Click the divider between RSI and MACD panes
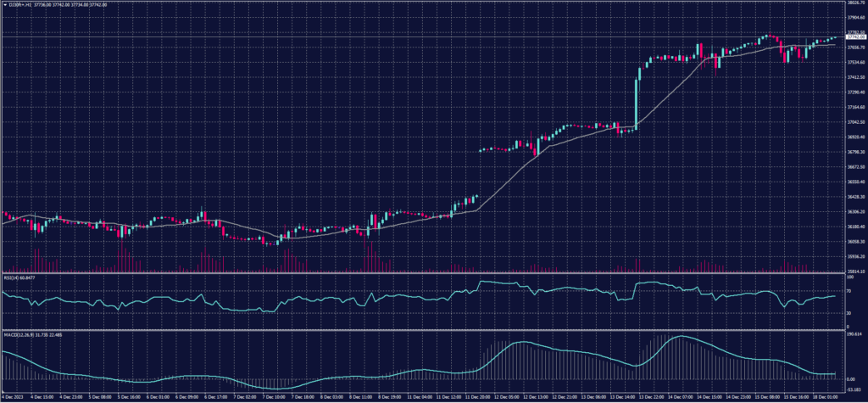The height and width of the screenshot is (403, 868). click(x=424, y=328)
